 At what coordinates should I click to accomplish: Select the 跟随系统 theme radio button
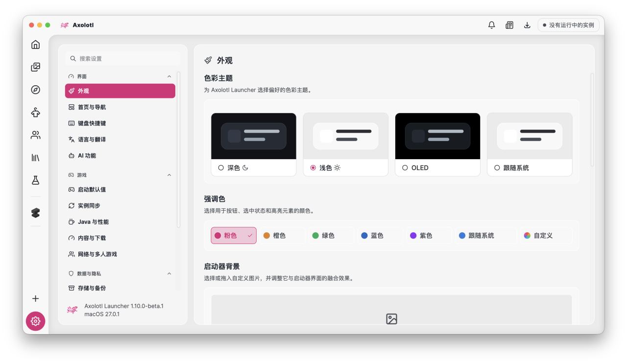point(497,168)
